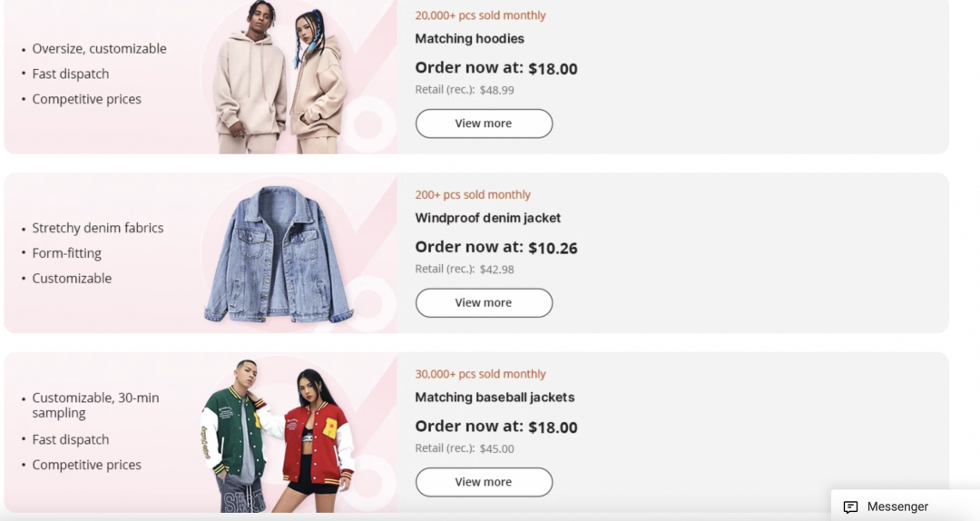Click the Retail (rec.) $48.99 price

[465, 90]
